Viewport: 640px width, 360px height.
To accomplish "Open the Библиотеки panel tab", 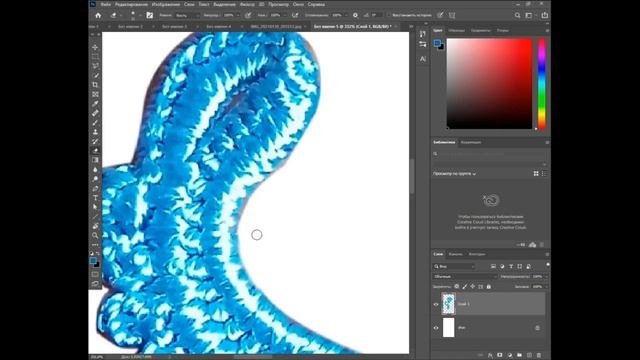I will (444, 142).
